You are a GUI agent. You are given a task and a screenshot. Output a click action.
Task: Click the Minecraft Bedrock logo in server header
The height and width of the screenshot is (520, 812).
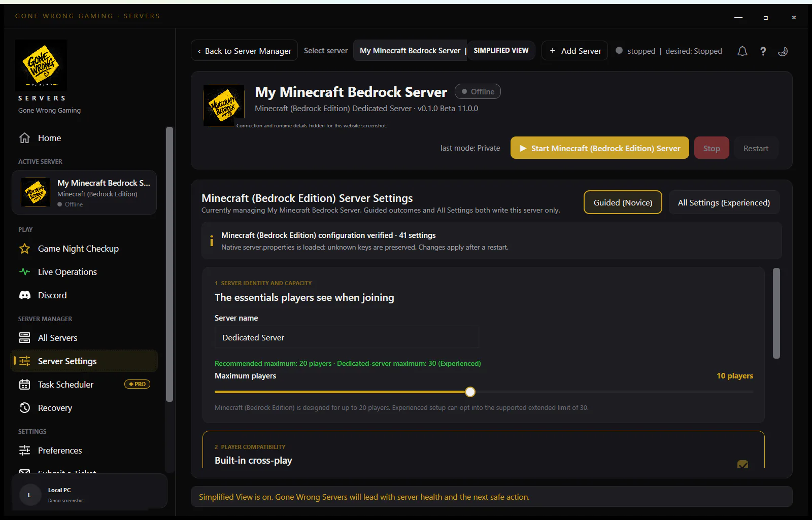(x=224, y=106)
